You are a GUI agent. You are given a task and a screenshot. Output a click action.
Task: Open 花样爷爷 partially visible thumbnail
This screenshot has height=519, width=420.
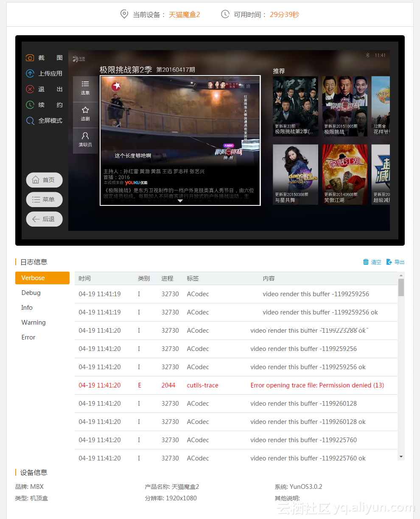point(381,107)
